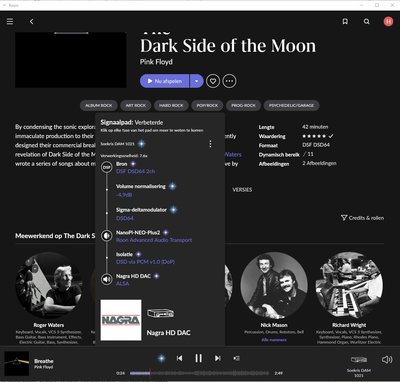Expand the arrow next to Nu afspelen
Viewport: 400px width, 382px height.
click(x=197, y=81)
